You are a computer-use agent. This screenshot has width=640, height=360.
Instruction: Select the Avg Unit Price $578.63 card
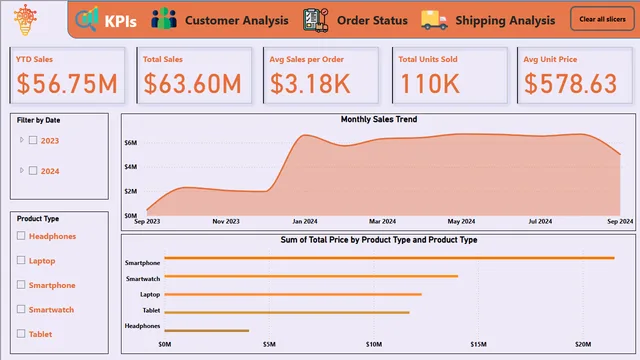click(x=575, y=75)
